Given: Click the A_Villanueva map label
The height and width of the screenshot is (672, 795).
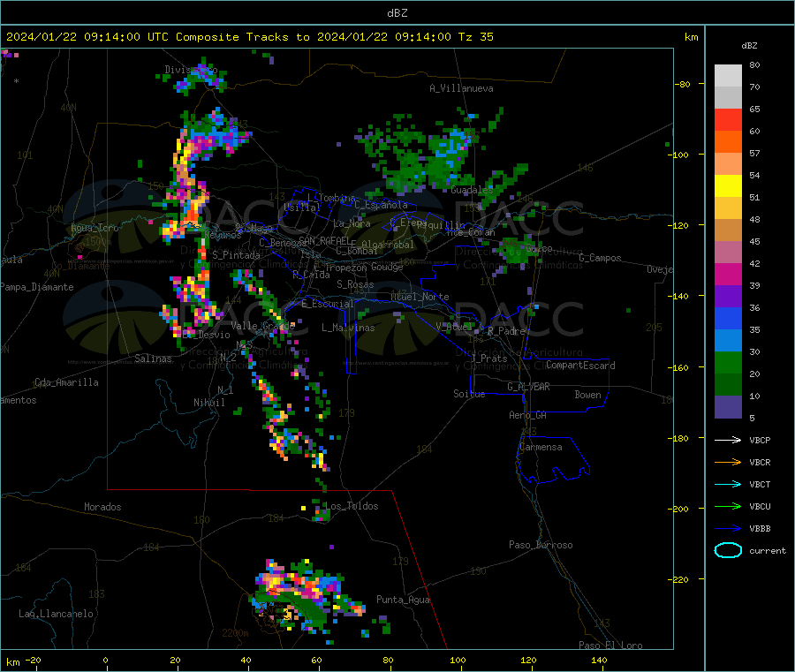Looking at the screenshot, I should [x=461, y=88].
